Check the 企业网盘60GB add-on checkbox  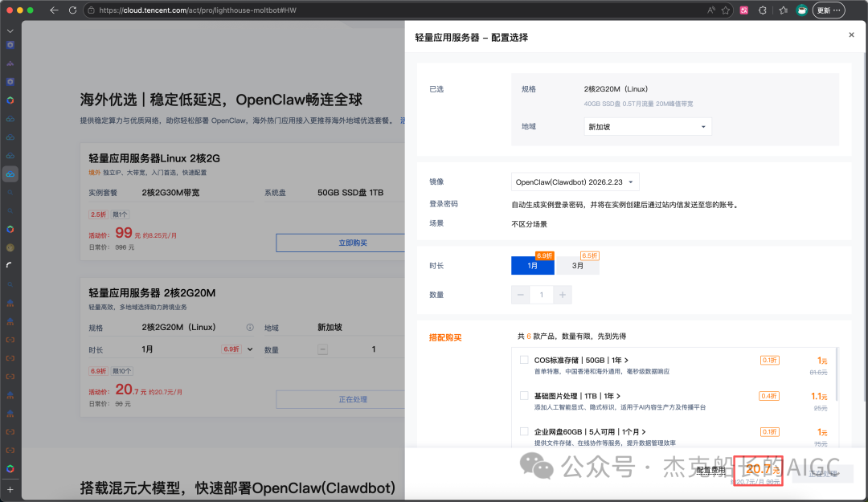point(524,431)
